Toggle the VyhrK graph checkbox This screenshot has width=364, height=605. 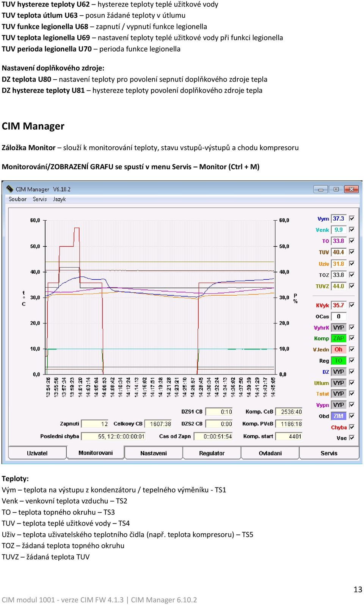352,327
